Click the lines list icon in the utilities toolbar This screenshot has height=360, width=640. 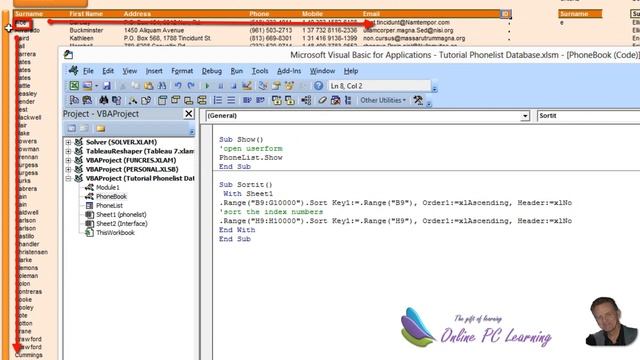tap(231, 100)
